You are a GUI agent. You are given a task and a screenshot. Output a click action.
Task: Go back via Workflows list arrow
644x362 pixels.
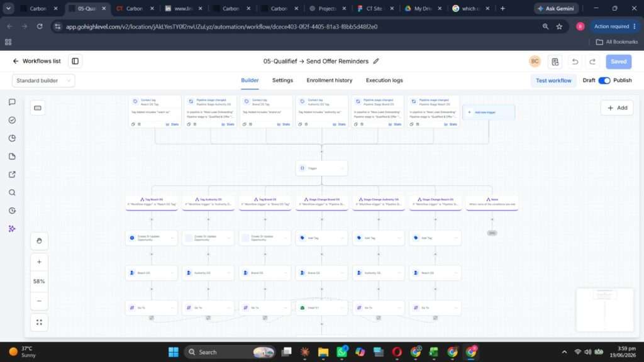tap(16, 61)
